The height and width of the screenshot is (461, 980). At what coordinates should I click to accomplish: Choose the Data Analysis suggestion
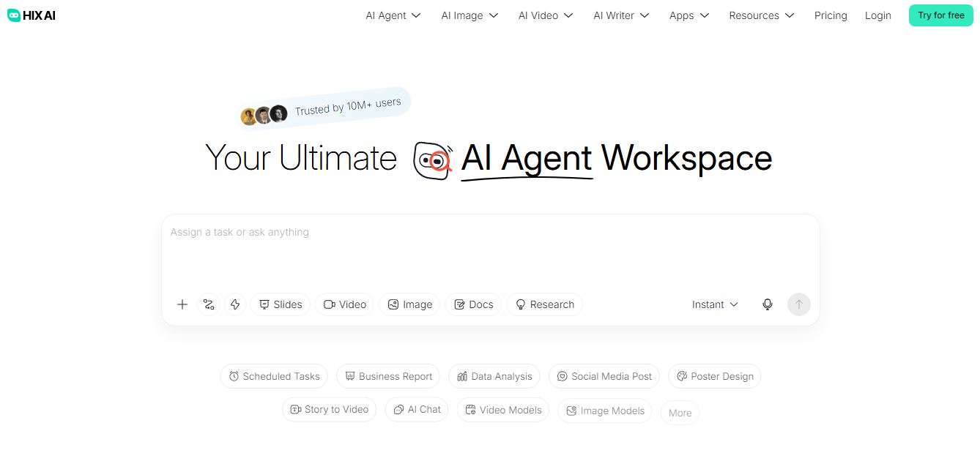coord(494,376)
